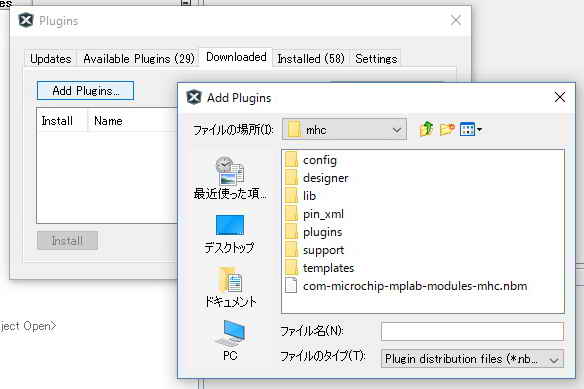The width and height of the screenshot is (584, 389).
Task: Select the lib folder
Action: (301, 196)
